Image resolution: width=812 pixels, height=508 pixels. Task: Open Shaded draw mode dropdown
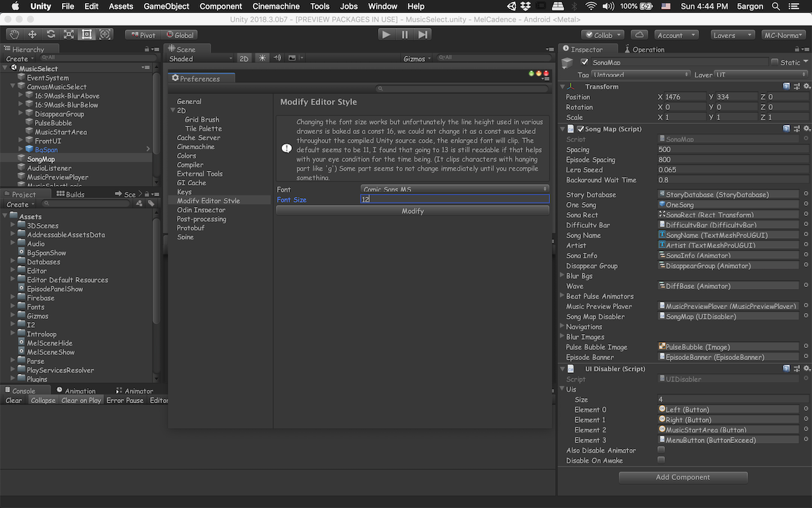point(201,58)
